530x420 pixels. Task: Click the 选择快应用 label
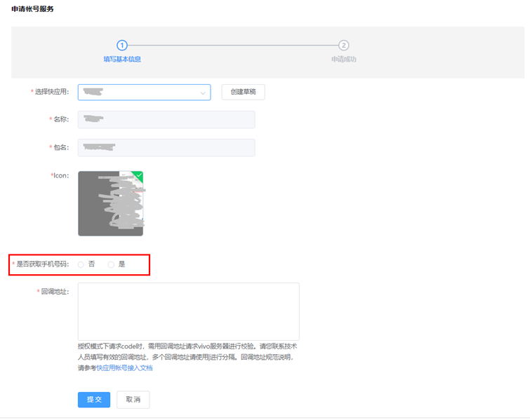coord(52,92)
